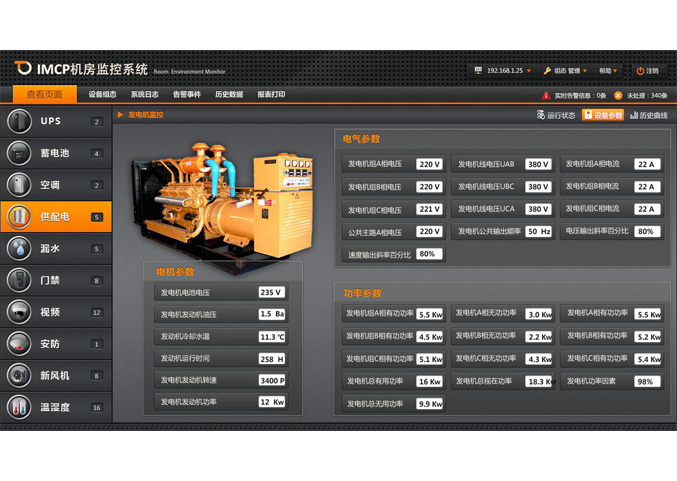The image size is (677, 481).
Task: Click the 未处理 340 unhandled alerts indicator
Action: point(641,96)
